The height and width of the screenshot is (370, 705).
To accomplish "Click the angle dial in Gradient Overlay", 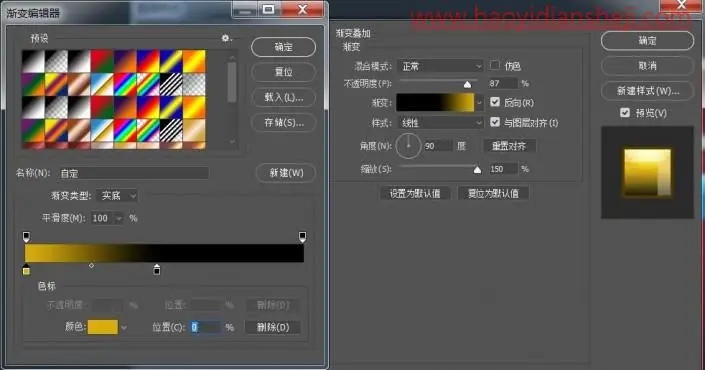I will pyautogui.click(x=408, y=146).
